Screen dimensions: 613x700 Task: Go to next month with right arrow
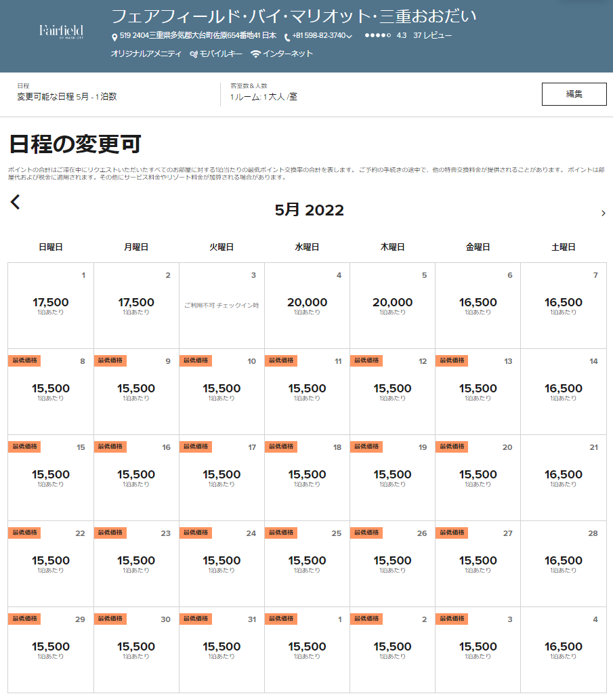click(603, 213)
